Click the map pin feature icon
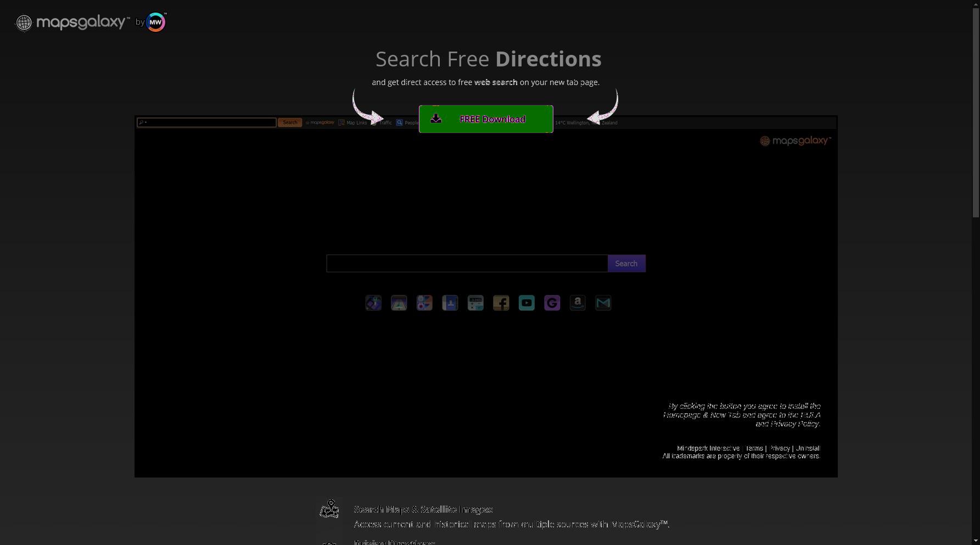Screen dimensions: 980x545 (329, 509)
